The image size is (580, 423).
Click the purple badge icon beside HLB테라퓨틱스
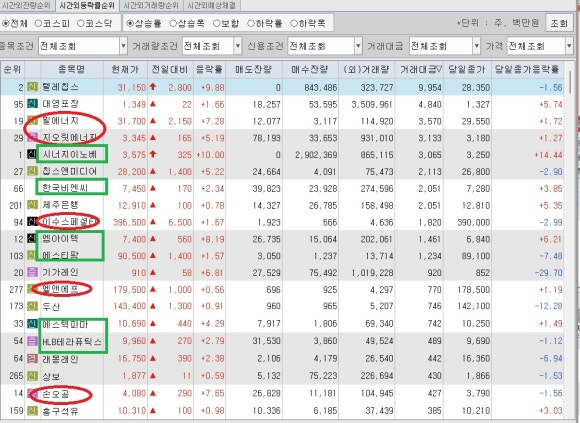point(33,341)
